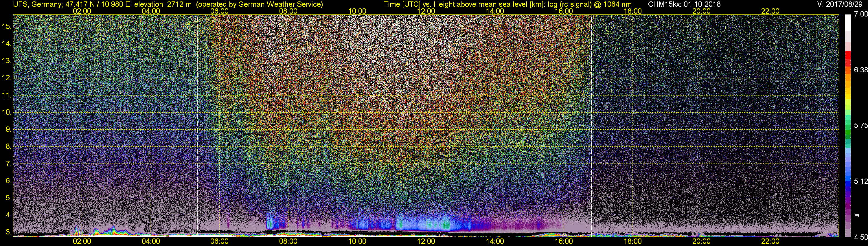The width and height of the screenshot is (868, 246).
Task: Click the '10:00' label on the bottom time axis
Action: (357, 241)
